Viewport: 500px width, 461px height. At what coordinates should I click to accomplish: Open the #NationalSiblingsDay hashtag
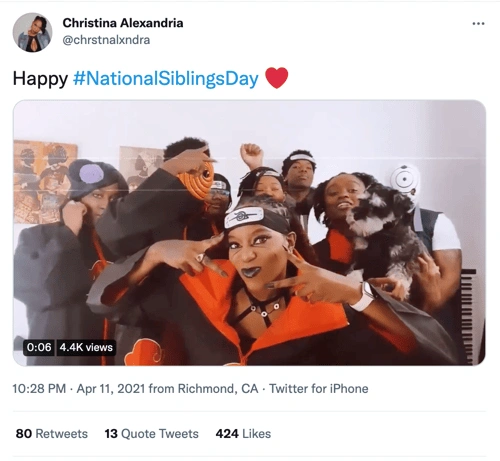coord(166,79)
